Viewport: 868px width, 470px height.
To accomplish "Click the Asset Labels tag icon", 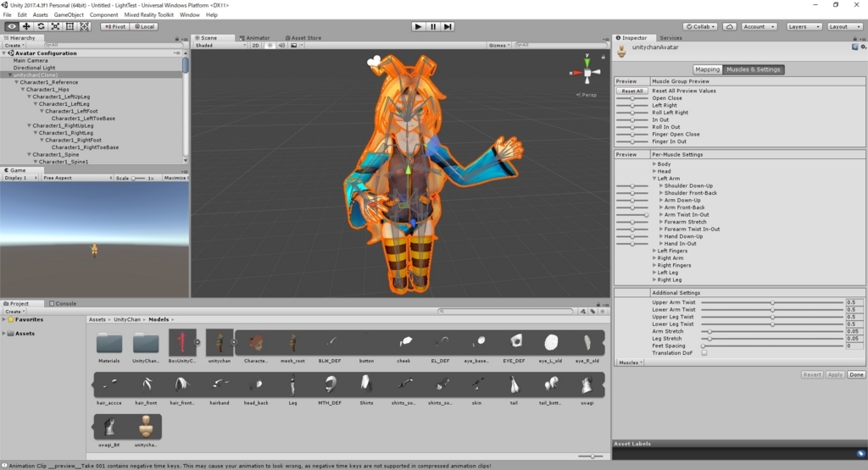I will coord(860,453).
